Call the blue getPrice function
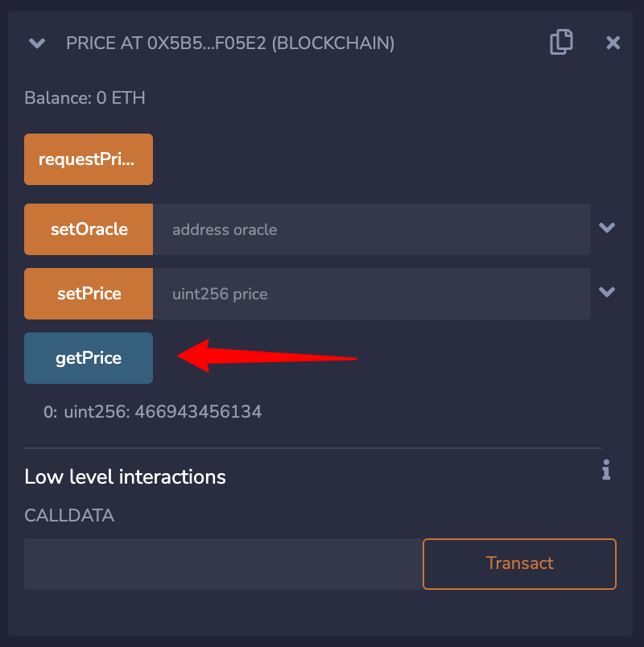The image size is (644, 647). pos(89,358)
